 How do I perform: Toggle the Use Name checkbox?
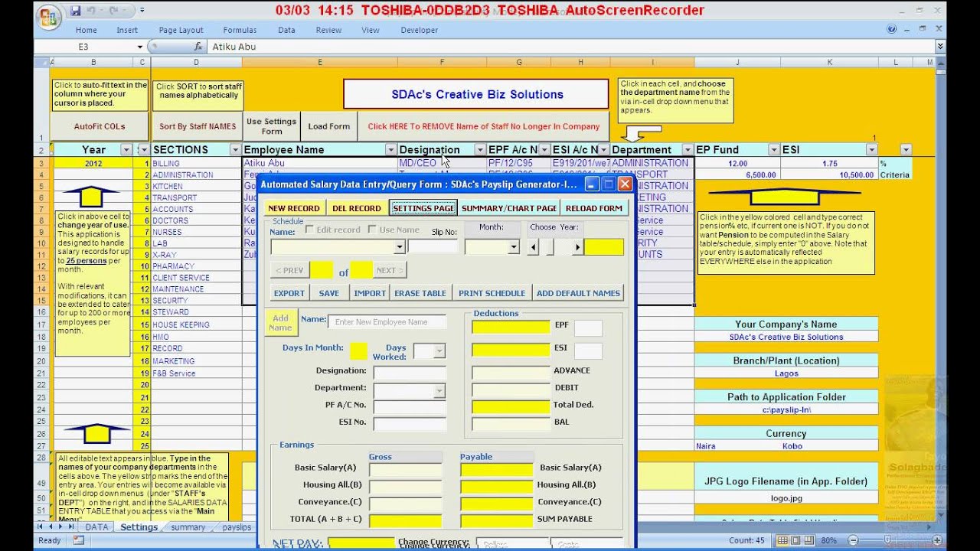pyautogui.click(x=372, y=229)
